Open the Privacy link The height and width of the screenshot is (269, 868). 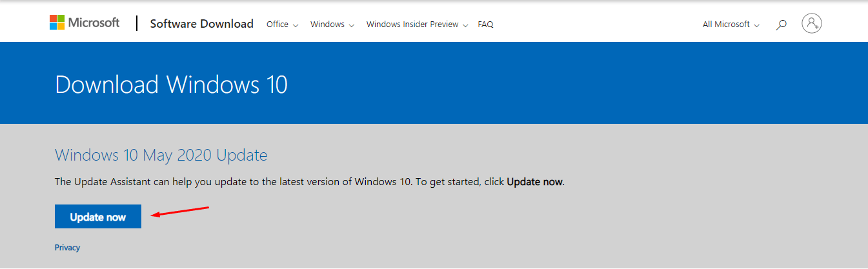click(x=67, y=248)
